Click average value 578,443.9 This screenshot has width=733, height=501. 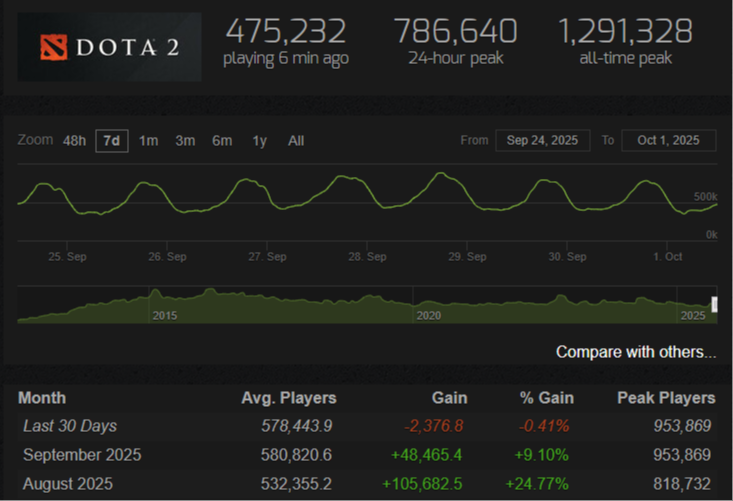point(296,426)
